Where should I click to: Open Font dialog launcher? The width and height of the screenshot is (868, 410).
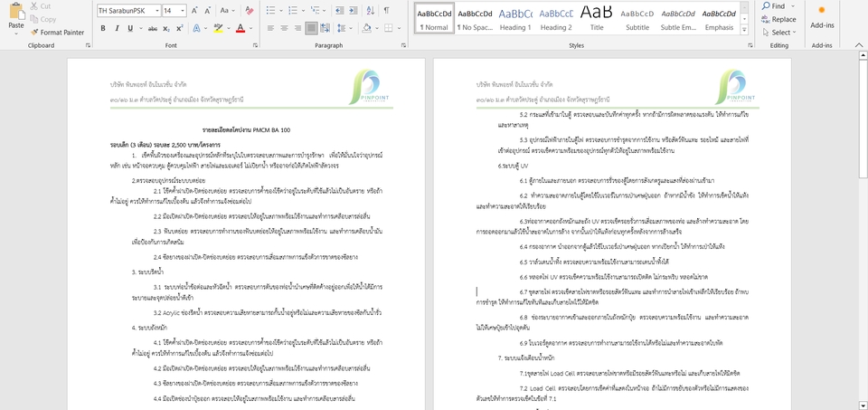click(255, 45)
